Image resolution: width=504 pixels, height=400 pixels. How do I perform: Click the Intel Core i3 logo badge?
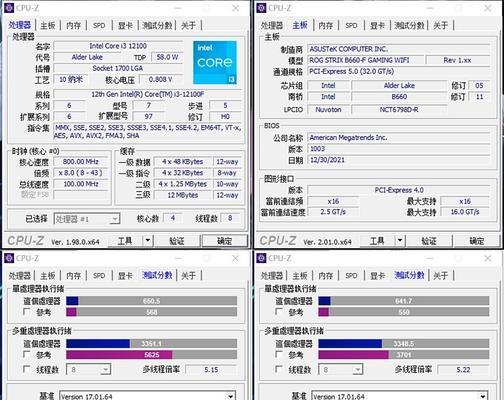(215, 62)
